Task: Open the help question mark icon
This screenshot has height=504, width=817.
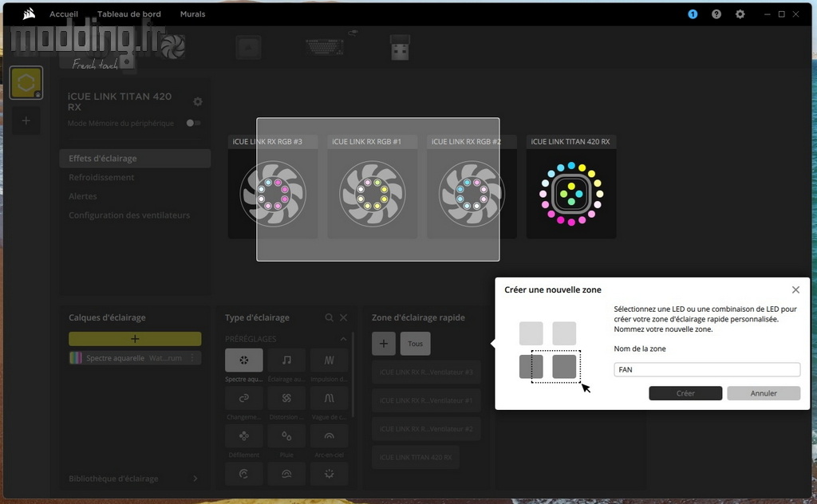Action: 716,14
